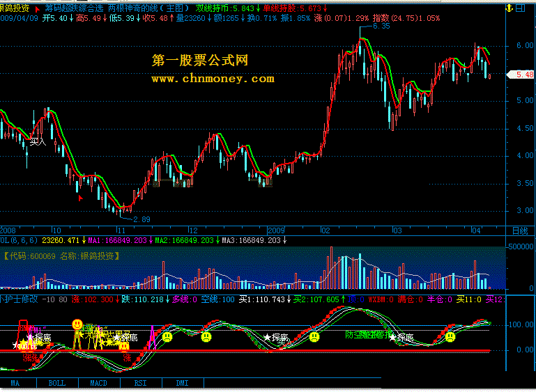Click the 100.00 indicator axis label
The height and width of the screenshot is (392, 536).
pyautogui.click(x=521, y=324)
